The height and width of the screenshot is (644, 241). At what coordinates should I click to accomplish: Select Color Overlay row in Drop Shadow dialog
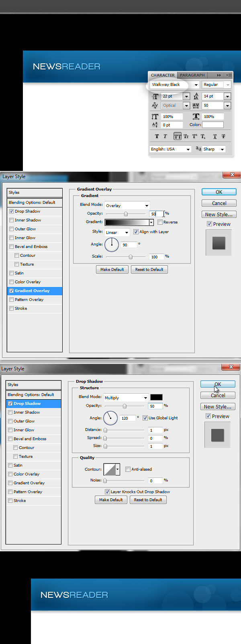[x=33, y=474]
